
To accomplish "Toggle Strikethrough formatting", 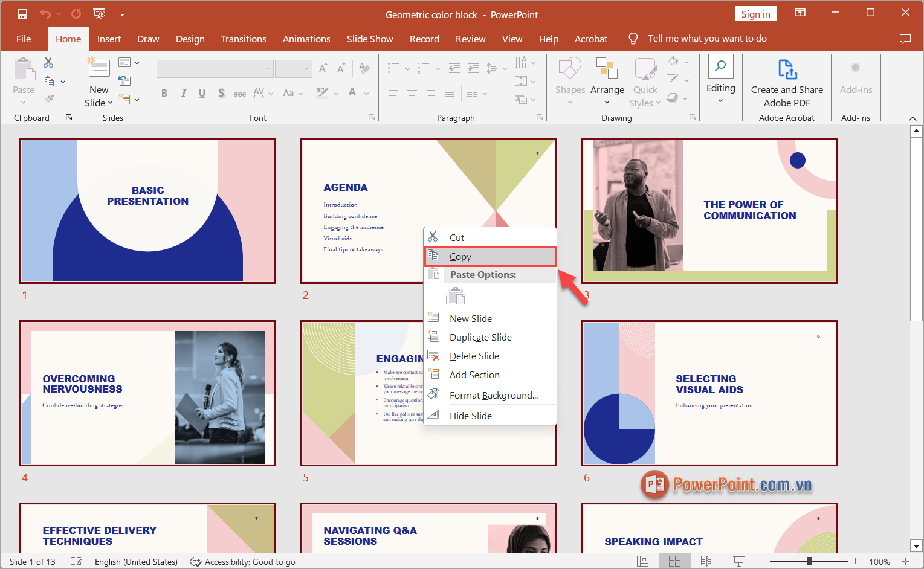I will click(240, 93).
